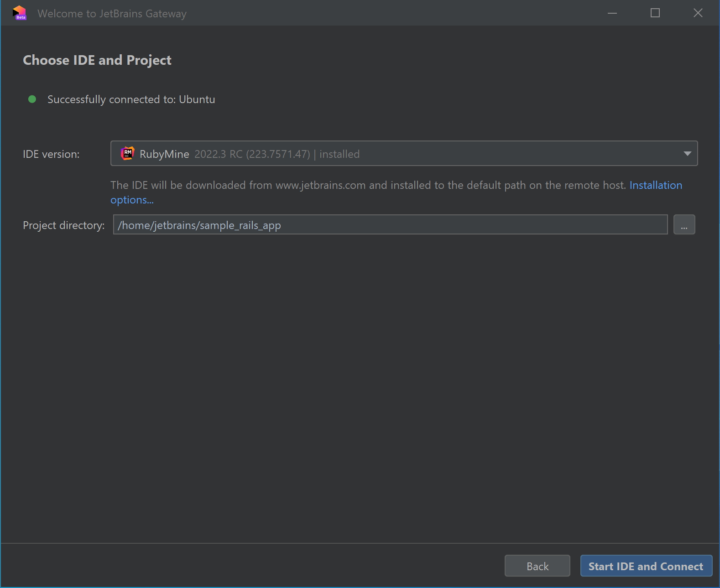The image size is (720, 588).
Task: Click the 'Choose IDE and Project' heading
Action: 97,60
